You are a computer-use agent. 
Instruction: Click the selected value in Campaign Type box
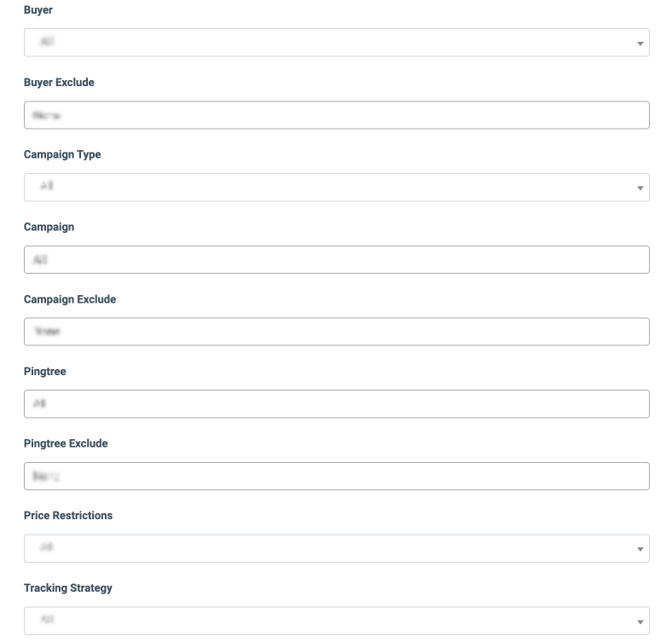click(x=48, y=188)
